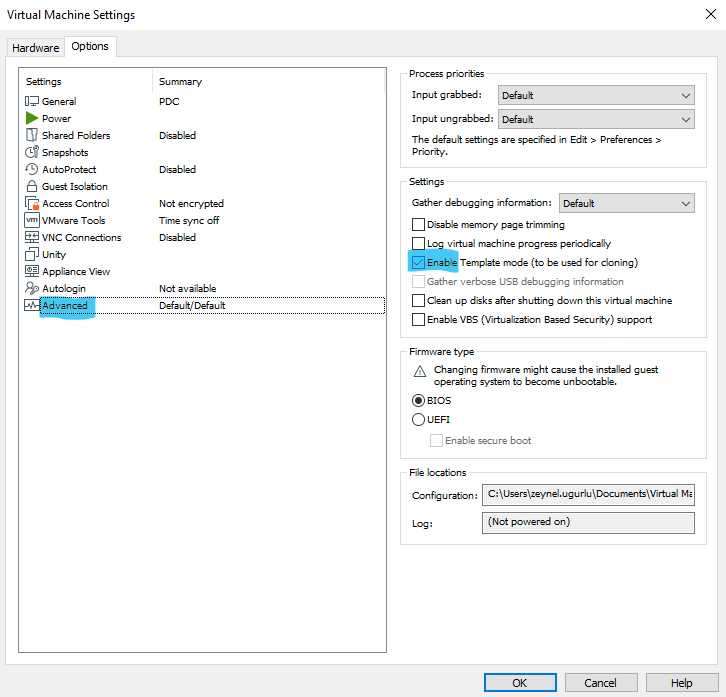Open the Input ungrabbed priority dropdown
Image resolution: width=726 pixels, height=697 pixels.
[596, 119]
